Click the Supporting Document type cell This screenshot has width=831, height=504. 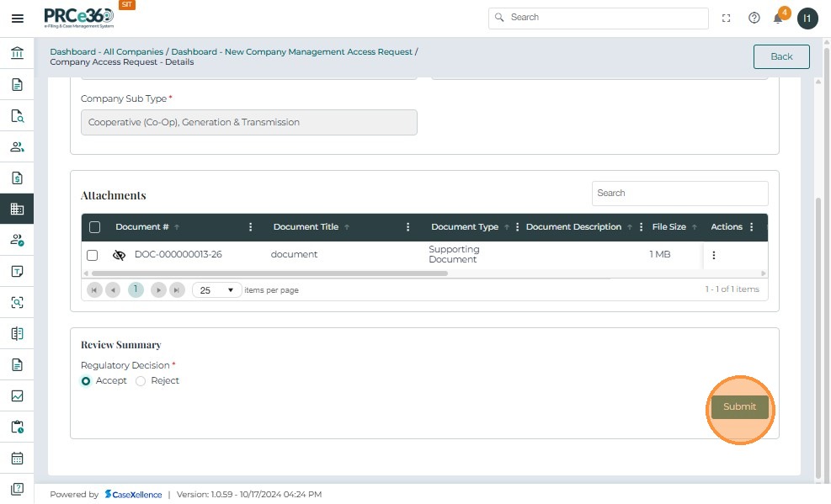tap(454, 255)
